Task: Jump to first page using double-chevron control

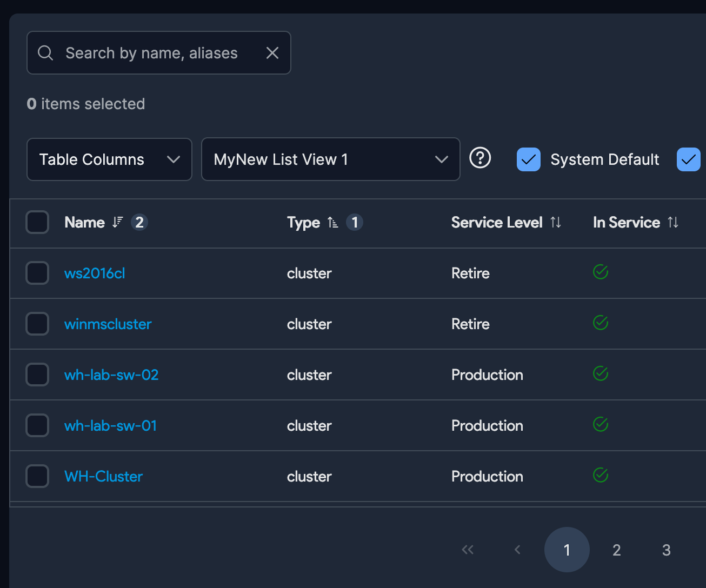Action: (x=468, y=550)
